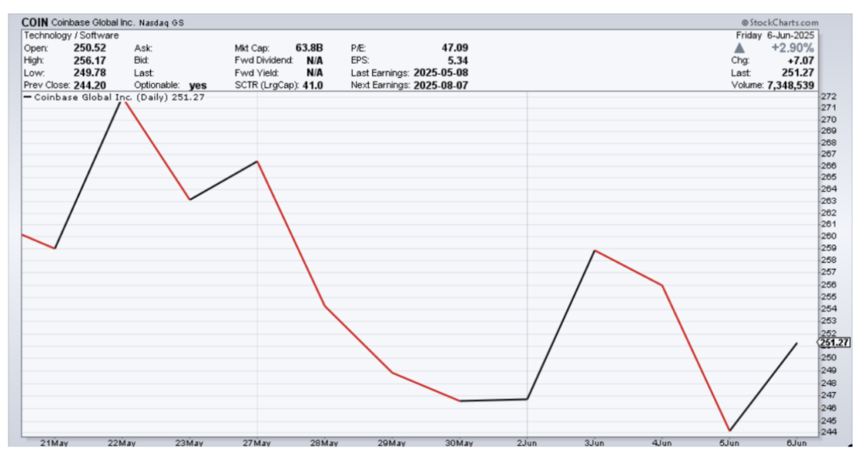Viewport: 868px width, 459px height.
Task: Click the 28May date axis label
Action: 325,443
